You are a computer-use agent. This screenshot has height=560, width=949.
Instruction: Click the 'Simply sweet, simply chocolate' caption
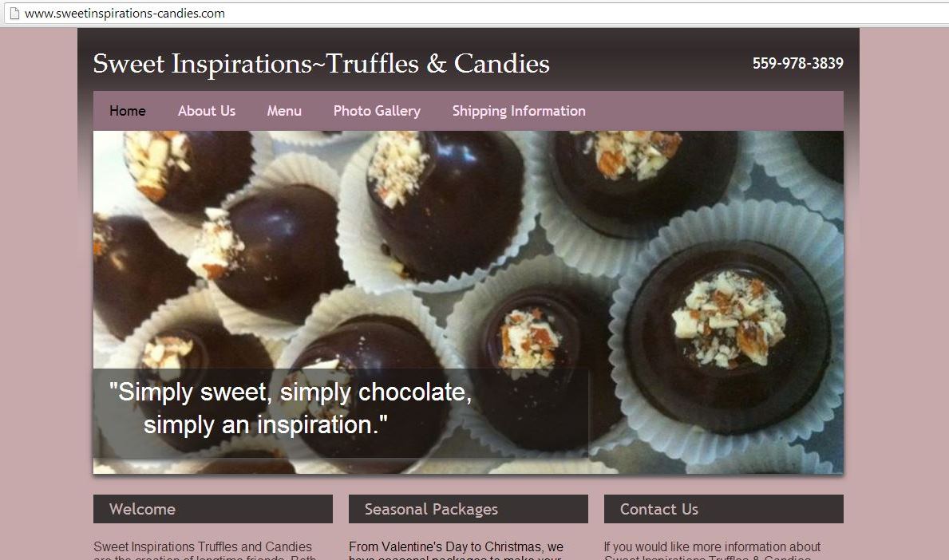click(x=291, y=408)
